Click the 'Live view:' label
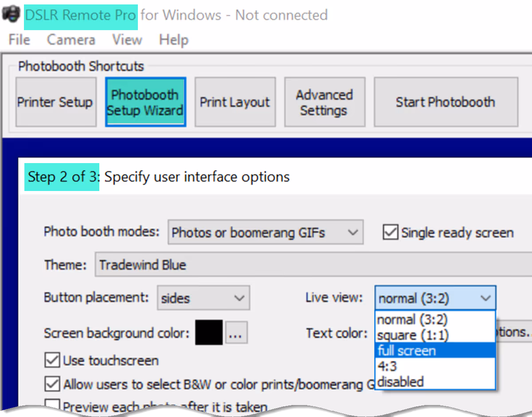The image size is (532, 417). click(334, 297)
